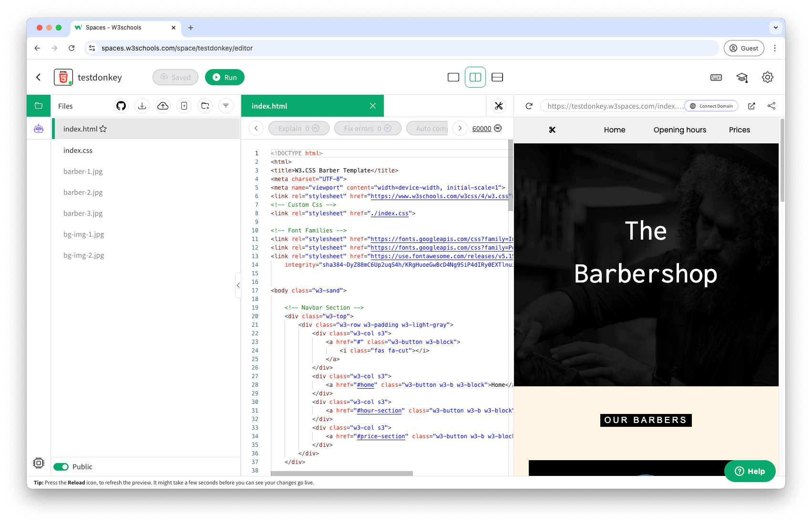
Task: Toggle the Public visibility switch
Action: [61, 467]
